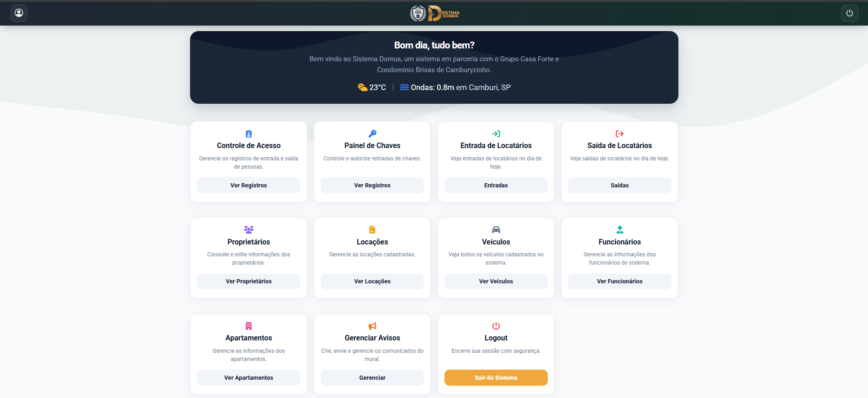Click the weather sun-cloud icon
Viewport: 868px width, 398px height.
pyautogui.click(x=363, y=87)
